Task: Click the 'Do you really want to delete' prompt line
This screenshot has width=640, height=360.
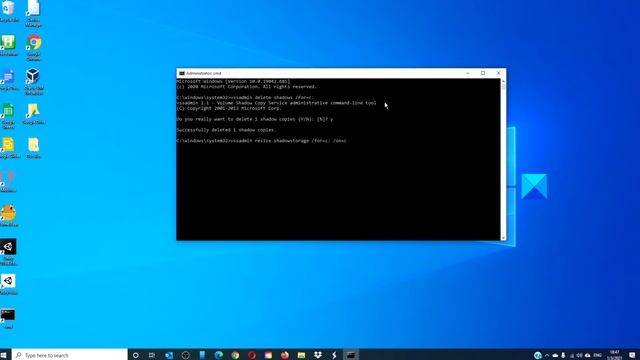Action: point(255,119)
